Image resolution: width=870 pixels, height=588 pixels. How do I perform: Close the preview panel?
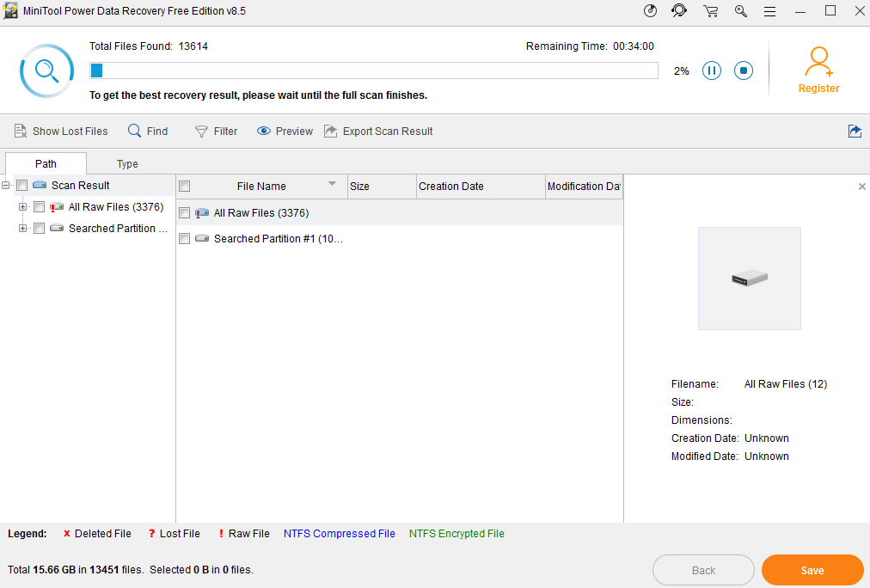861,187
